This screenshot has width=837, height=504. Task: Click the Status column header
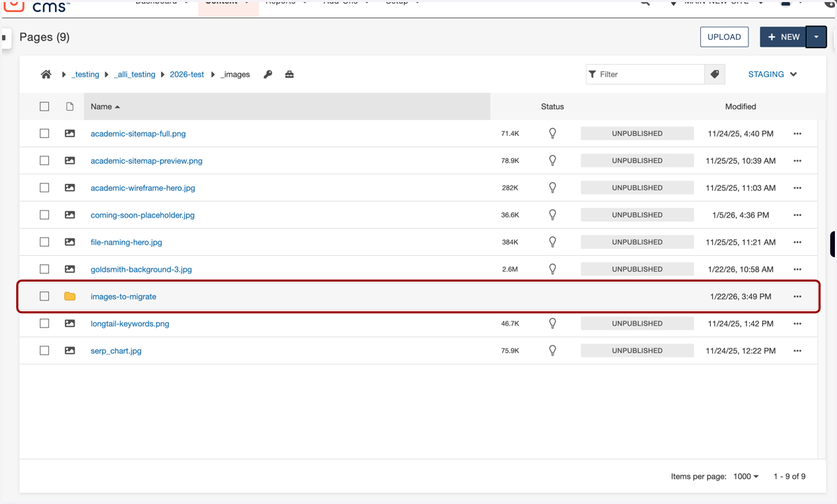pyautogui.click(x=552, y=107)
